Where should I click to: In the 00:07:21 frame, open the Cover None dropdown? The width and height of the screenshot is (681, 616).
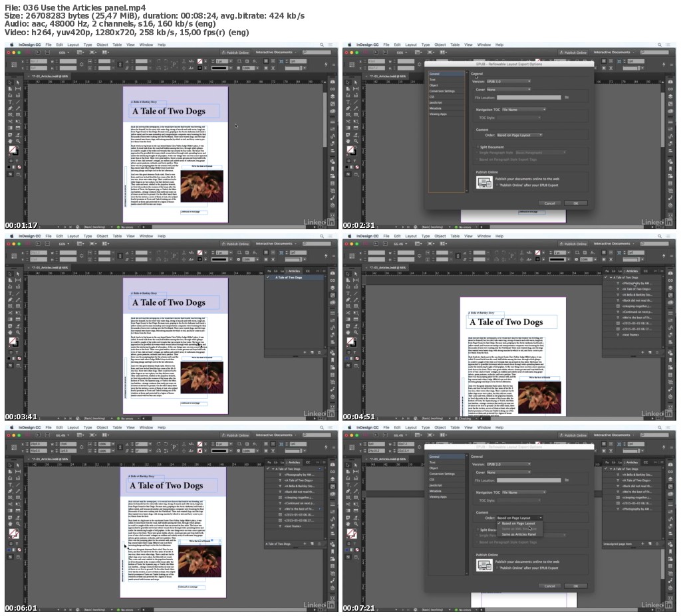tap(508, 472)
